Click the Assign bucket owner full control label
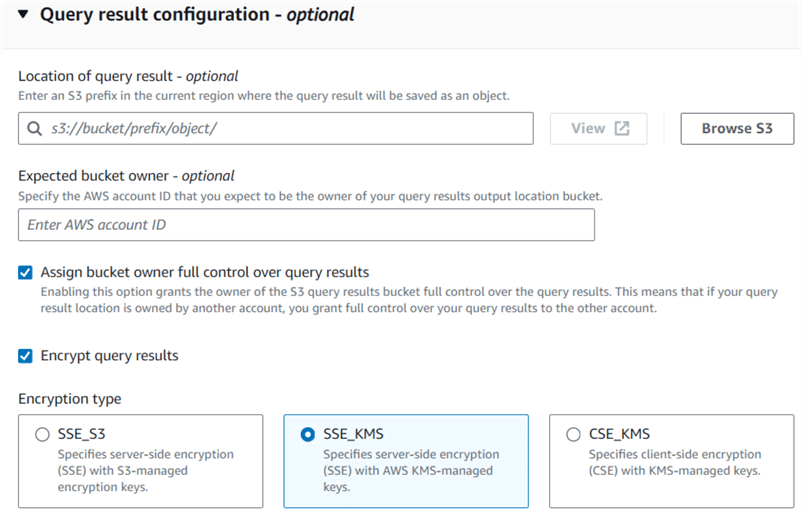This screenshot has width=801, height=515. coord(205,272)
